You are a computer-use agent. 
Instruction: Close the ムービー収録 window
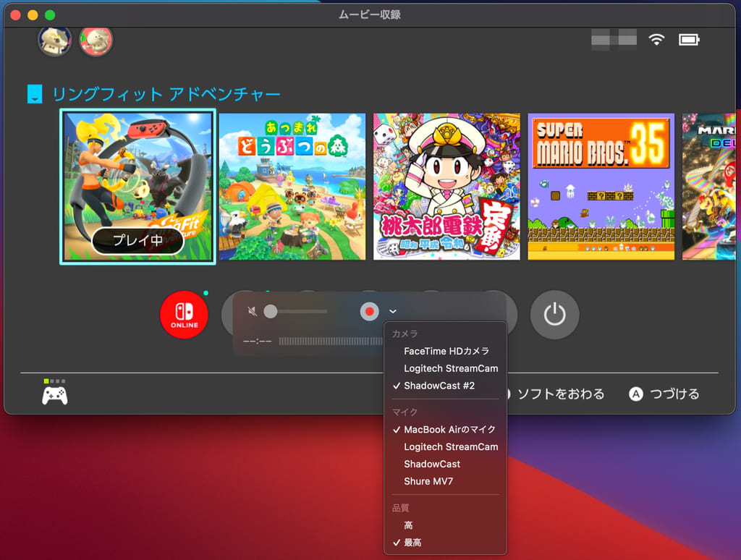[16, 15]
